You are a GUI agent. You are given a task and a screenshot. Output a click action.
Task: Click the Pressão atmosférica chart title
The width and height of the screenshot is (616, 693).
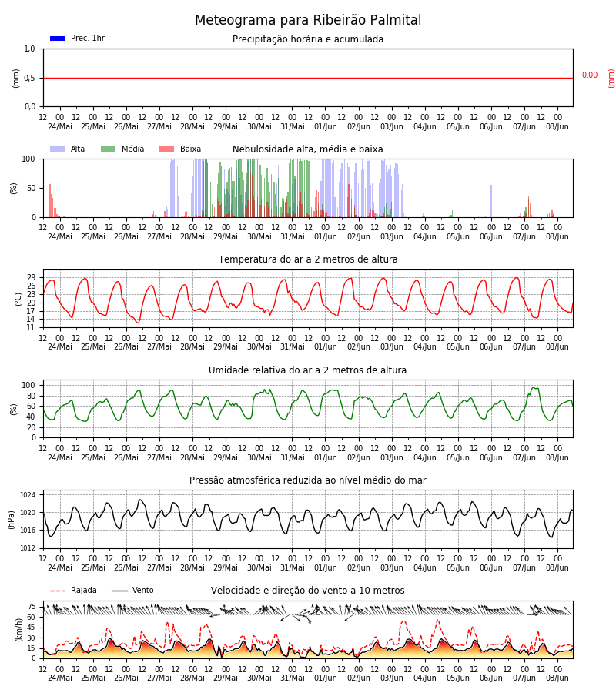pyautogui.click(x=307, y=480)
